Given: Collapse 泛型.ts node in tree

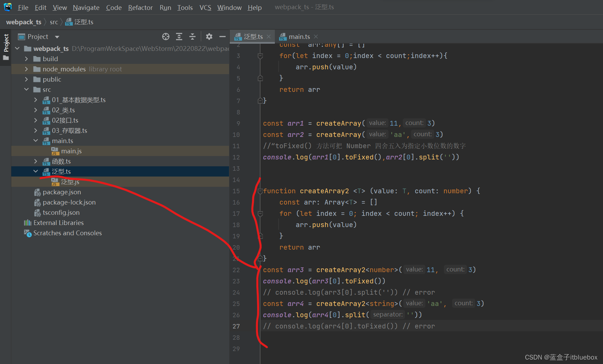Looking at the screenshot, I should (36, 171).
